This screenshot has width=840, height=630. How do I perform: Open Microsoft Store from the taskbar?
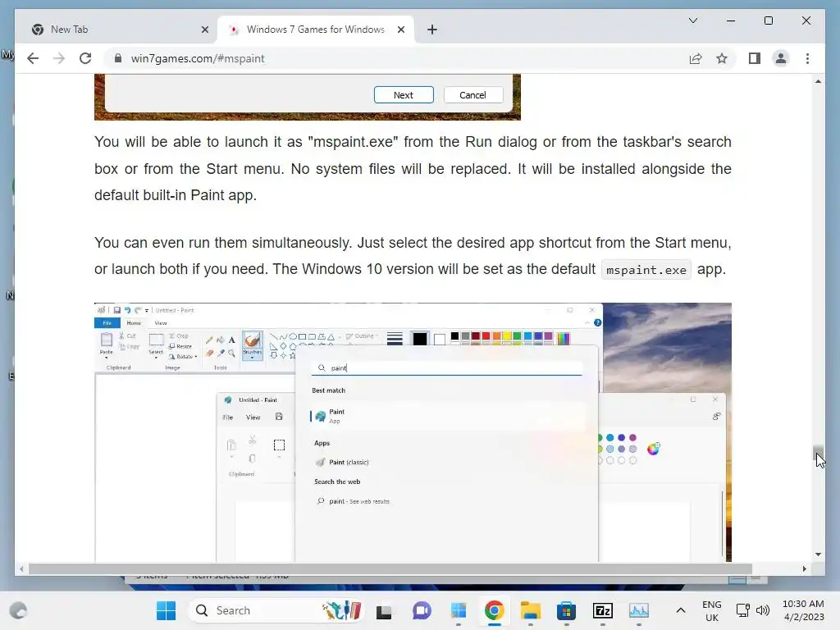click(x=566, y=610)
